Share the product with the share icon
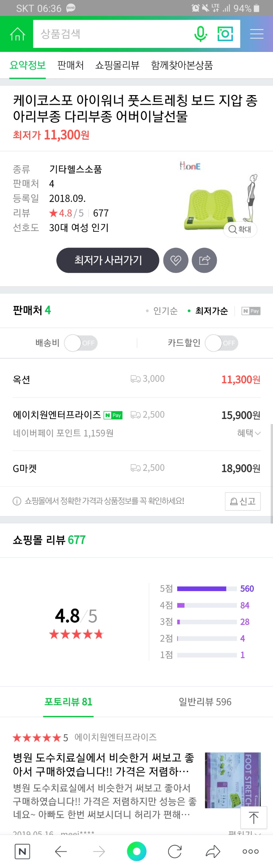 pyautogui.click(x=204, y=260)
